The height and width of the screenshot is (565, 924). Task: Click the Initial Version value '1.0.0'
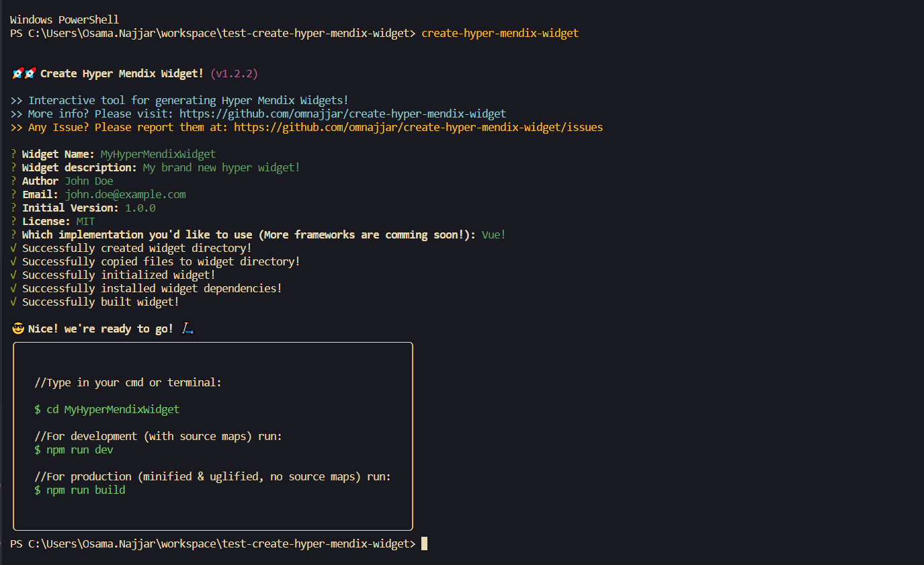[x=140, y=208]
